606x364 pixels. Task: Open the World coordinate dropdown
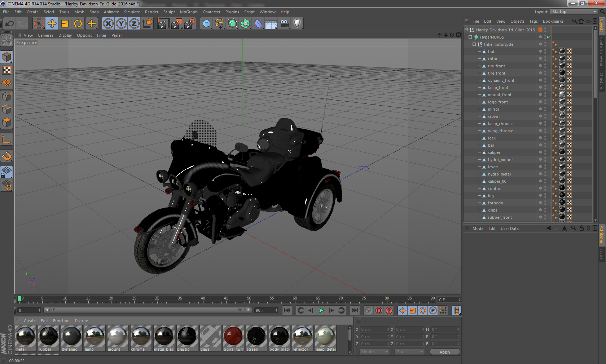tap(374, 352)
